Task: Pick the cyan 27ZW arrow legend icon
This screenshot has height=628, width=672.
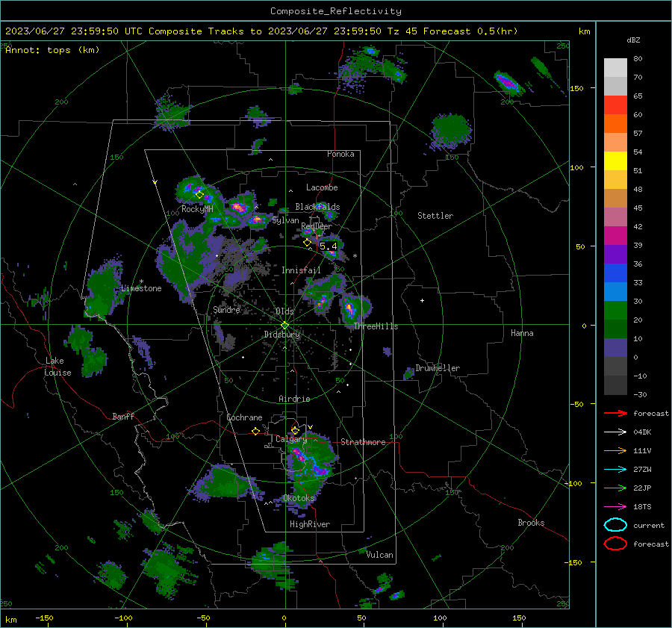Action: (615, 470)
